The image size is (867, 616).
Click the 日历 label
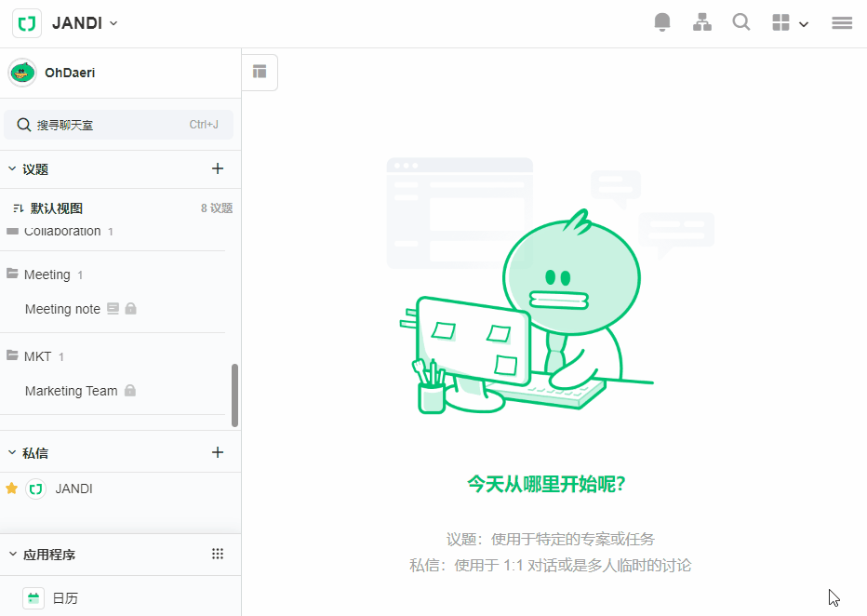65,598
